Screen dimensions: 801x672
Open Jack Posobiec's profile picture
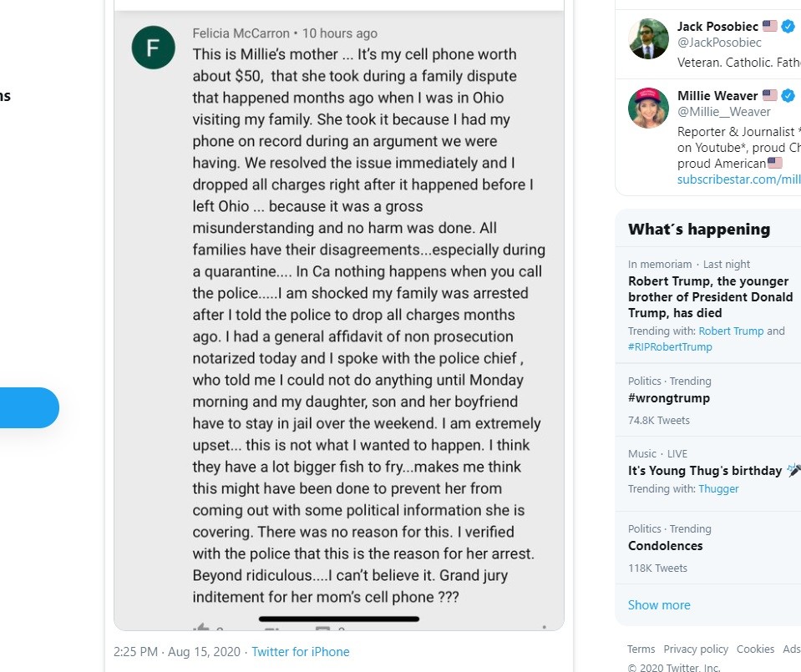click(649, 38)
